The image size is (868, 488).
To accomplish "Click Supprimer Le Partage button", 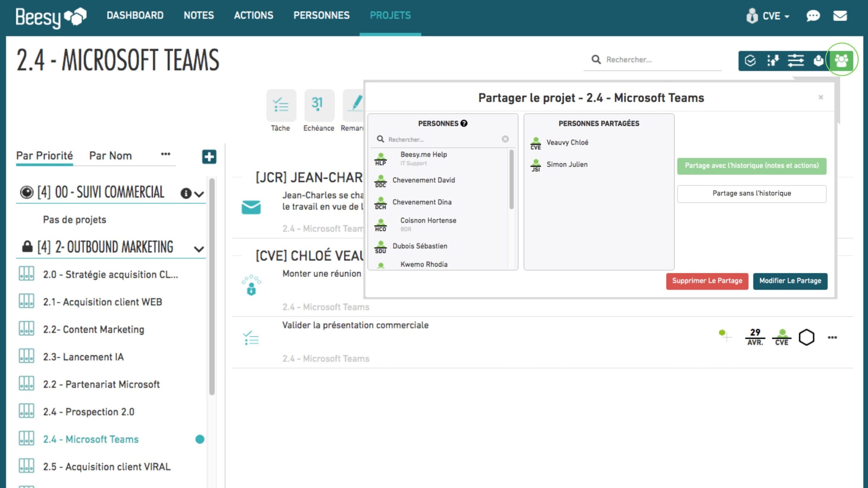I will pyautogui.click(x=707, y=281).
